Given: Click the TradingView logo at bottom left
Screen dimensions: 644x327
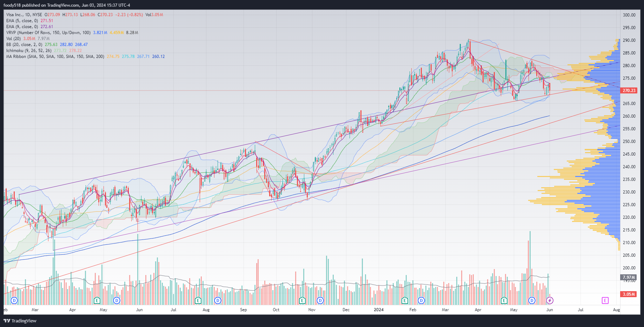Looking at the screenshot, I should (x=20, y=321).
